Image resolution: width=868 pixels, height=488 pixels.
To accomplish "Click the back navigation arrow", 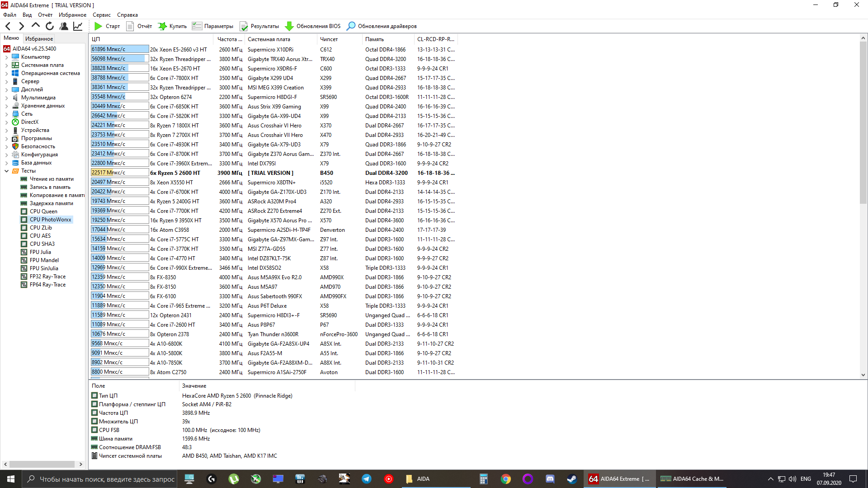I will [x=8, y=26].
